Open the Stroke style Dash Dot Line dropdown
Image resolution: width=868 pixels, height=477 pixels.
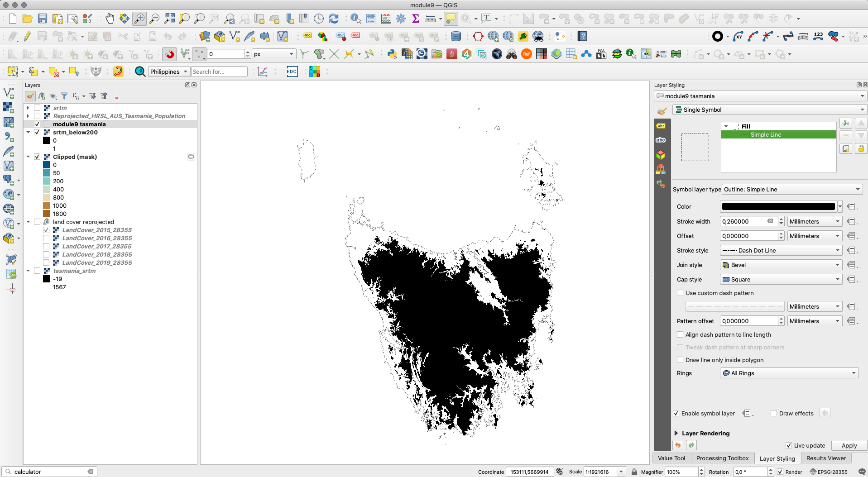click(781, 250)
